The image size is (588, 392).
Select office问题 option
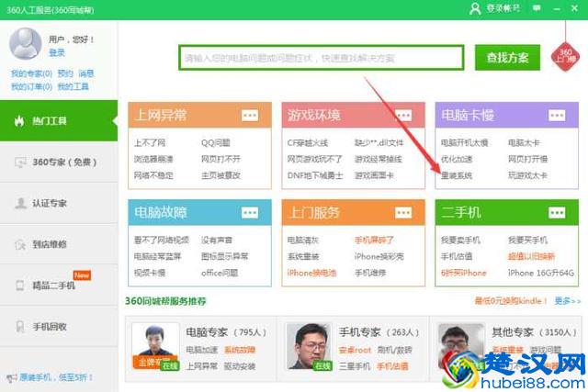tap(220, 273)
